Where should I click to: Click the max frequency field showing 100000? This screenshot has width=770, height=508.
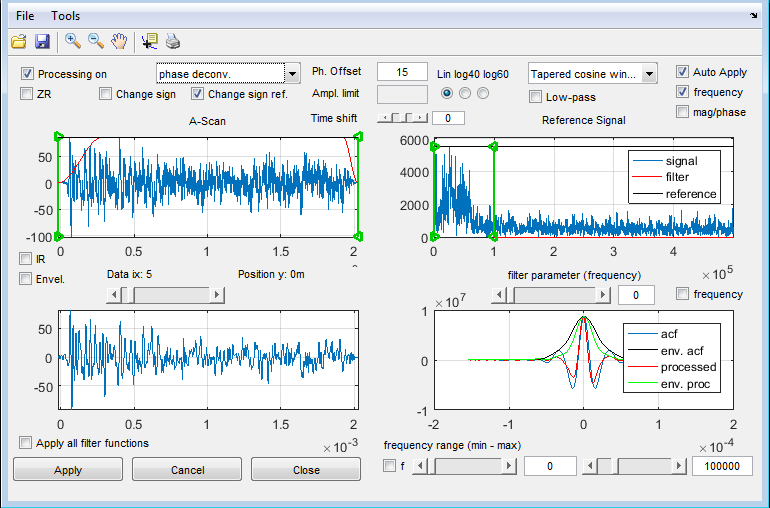pos(722,466)
